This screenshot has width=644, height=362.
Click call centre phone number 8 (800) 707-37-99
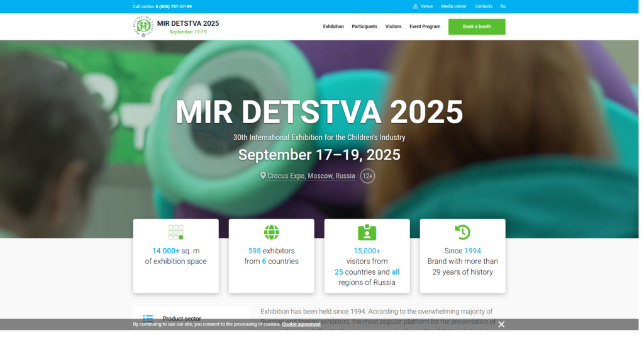pos(175,6)
